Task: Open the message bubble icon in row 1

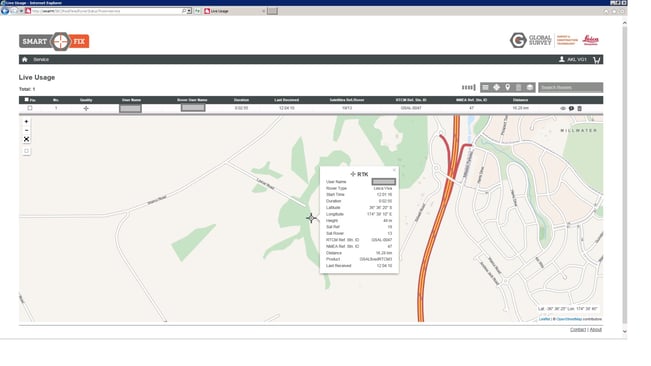Action: click(571, 108)
